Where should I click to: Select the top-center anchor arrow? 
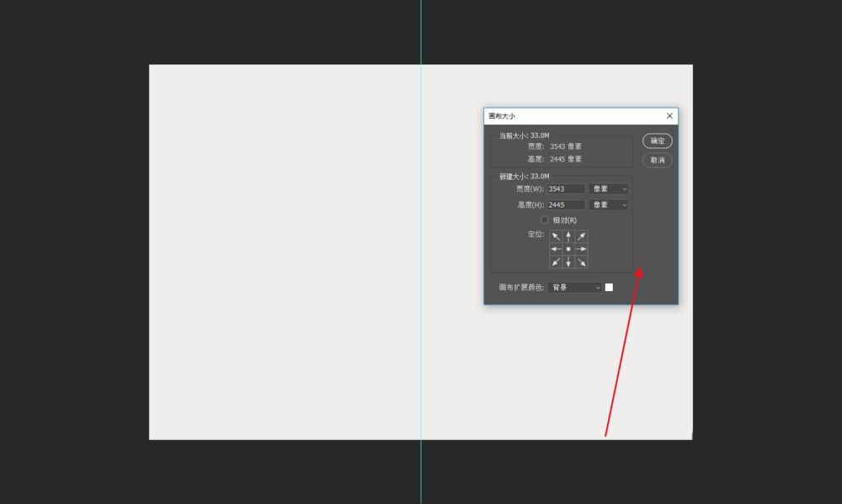pos(568,236)
